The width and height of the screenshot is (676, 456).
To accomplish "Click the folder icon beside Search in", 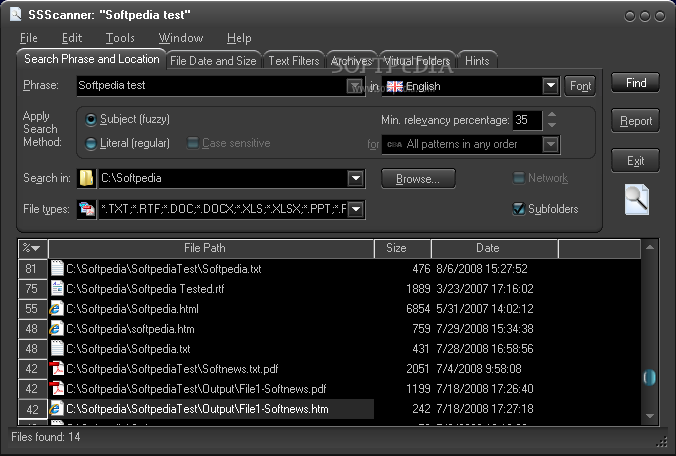I will tap(87, 178).
